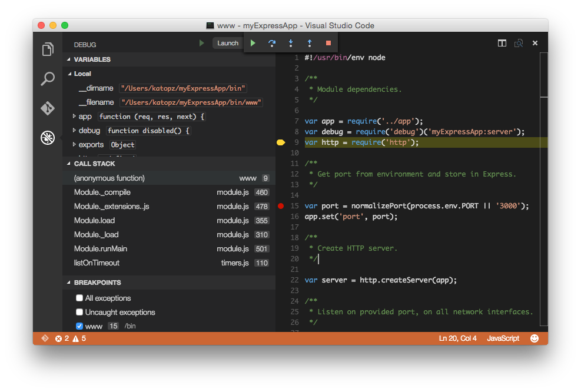The height and width of the screenshot is (392, 581).
Task: Expand the exports variable
Action: (74, 145)
